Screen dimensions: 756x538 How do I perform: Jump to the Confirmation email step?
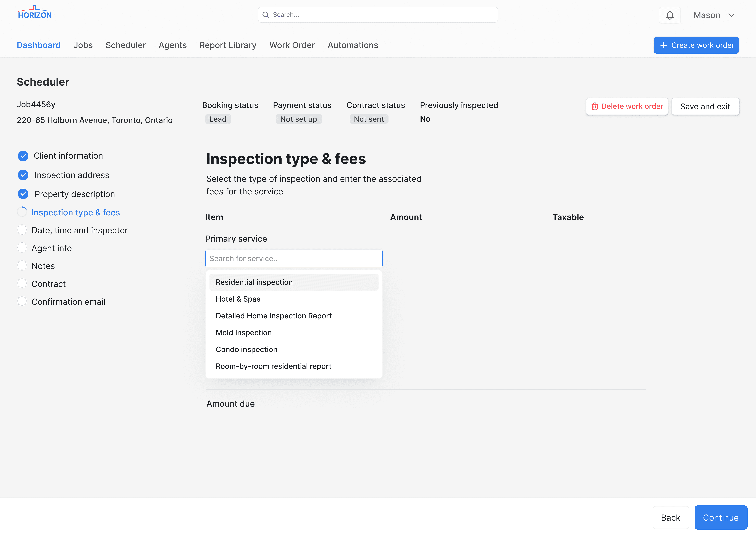click(x=68, y=302)
